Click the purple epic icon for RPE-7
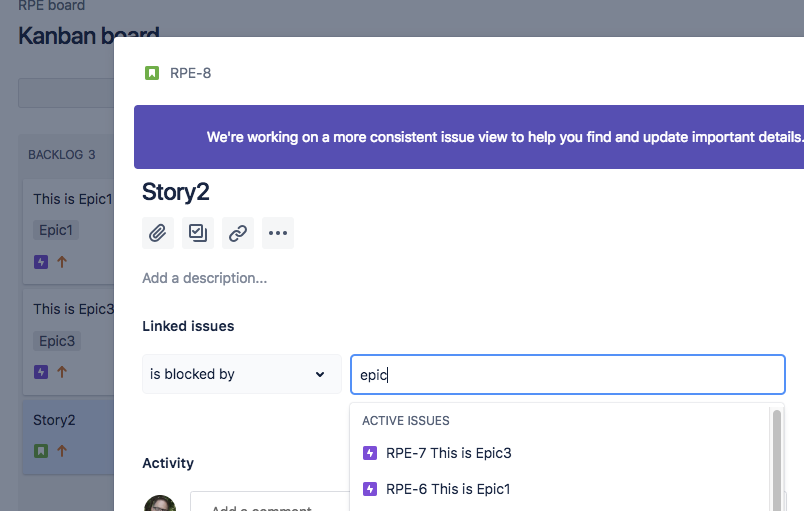 pos(370,453)
